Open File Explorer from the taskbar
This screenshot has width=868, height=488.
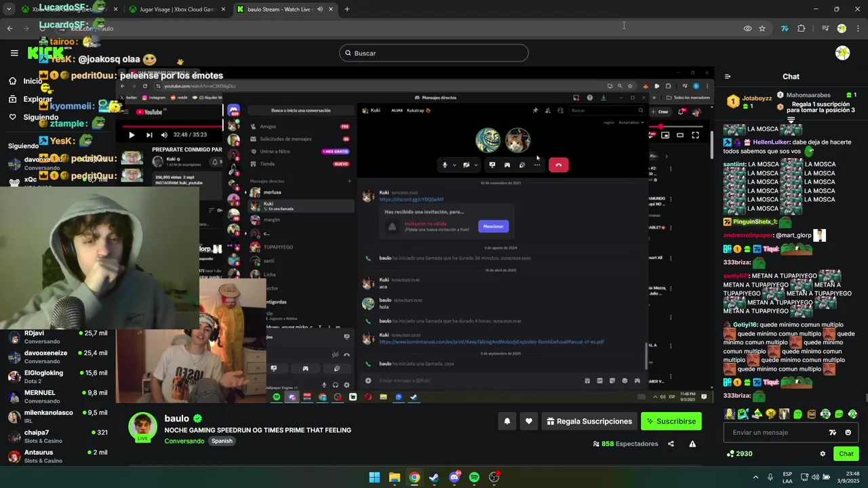(x=394, y=477)
